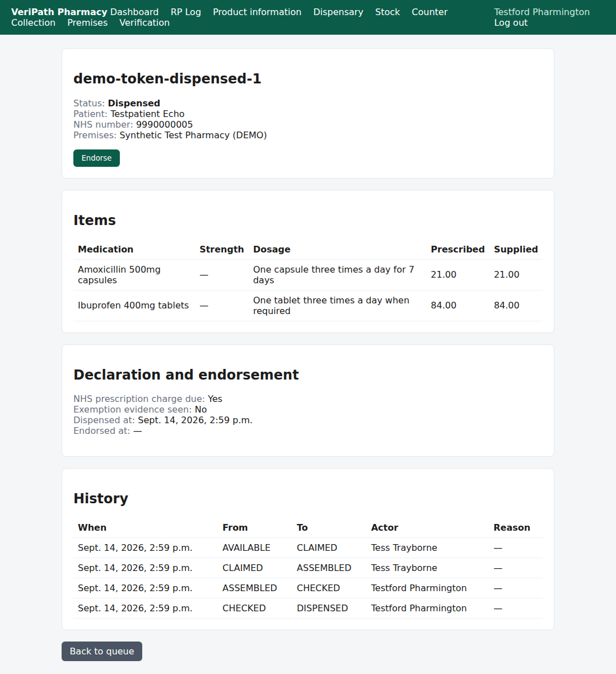The height and width of the screenshot is (674, 616).
Task: Click the Actor column header in History
Action: (x=384, y=527)
